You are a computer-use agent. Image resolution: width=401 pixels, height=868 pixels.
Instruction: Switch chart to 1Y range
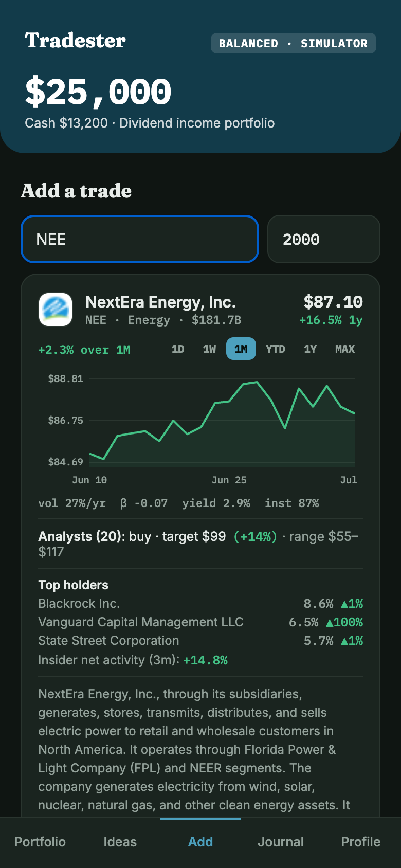click(x=310, y=349)
